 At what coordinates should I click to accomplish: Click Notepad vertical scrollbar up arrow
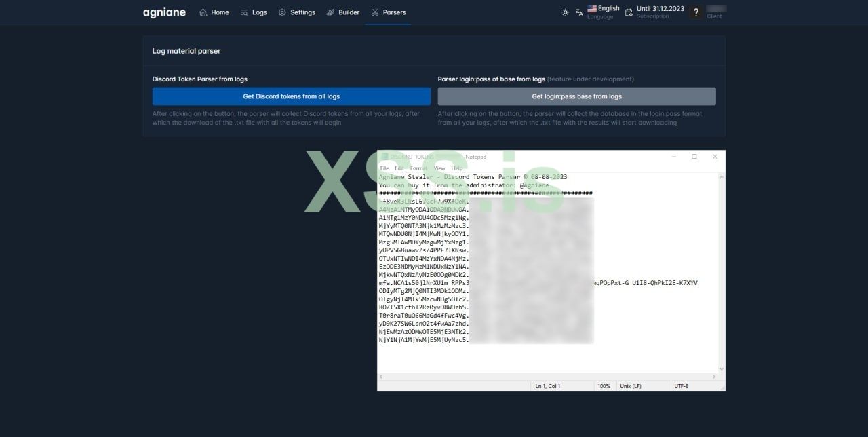tap(721, 177)
